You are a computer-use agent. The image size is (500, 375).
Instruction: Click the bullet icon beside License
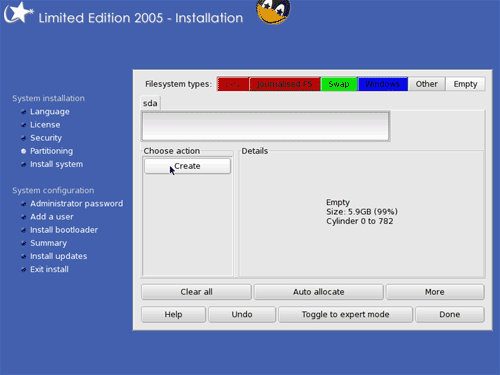pos(23,125)
